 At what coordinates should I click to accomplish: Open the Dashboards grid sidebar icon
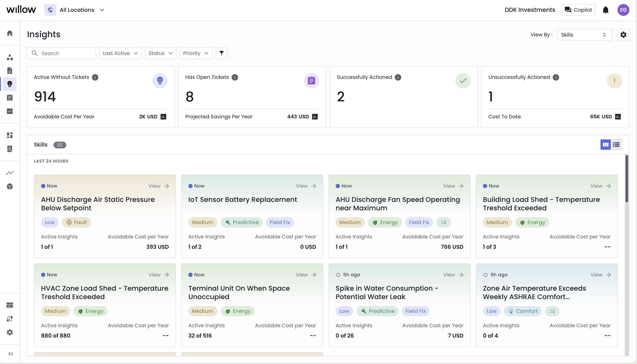click(x=10, y=135)
